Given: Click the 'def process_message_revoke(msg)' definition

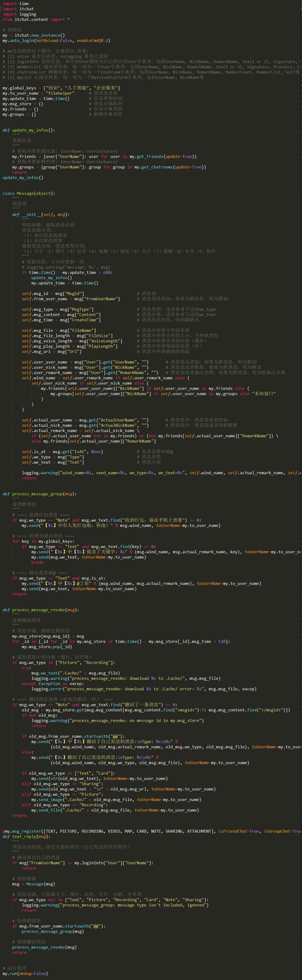Looking at the screenshot, I should [41, 610].
